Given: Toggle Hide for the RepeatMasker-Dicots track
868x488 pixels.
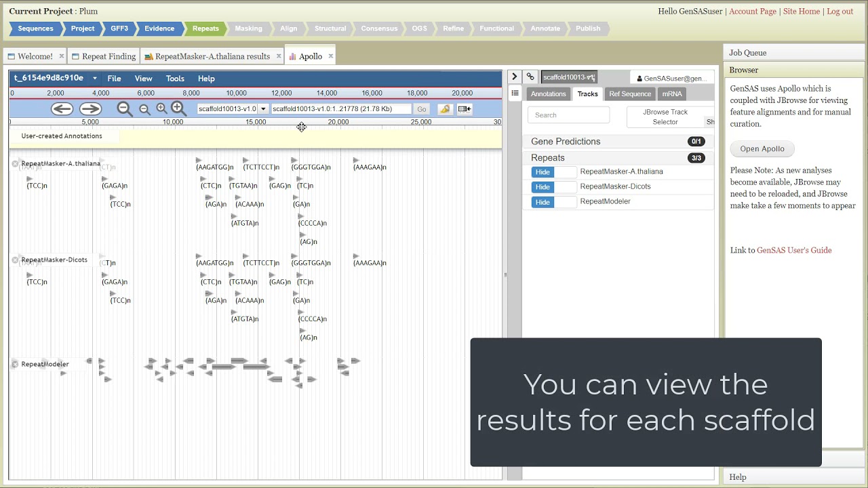Looking at the screenshot, I should 553,187.
